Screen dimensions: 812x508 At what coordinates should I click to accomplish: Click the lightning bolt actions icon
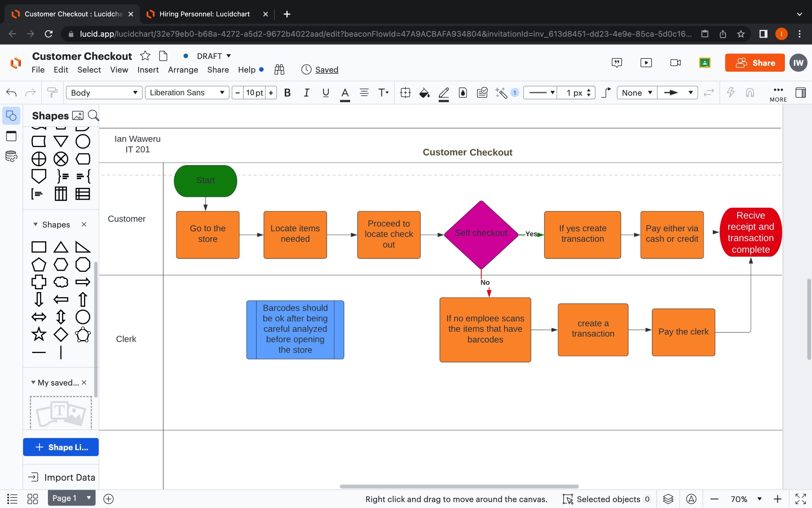[730, 92]
